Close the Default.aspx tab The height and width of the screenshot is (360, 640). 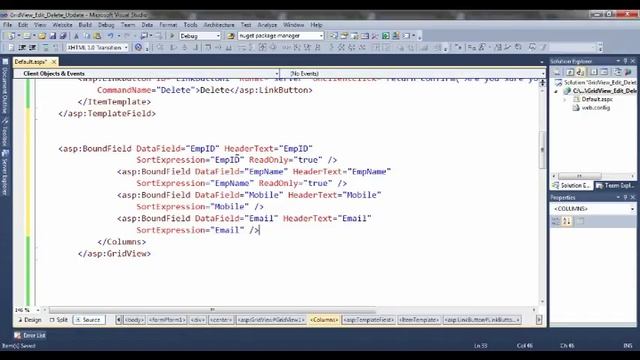point(53,62)
